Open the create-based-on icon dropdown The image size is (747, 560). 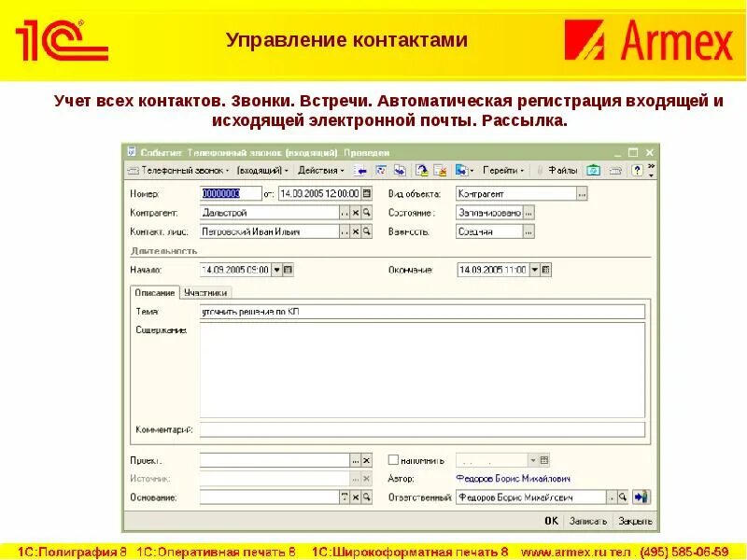463,171
